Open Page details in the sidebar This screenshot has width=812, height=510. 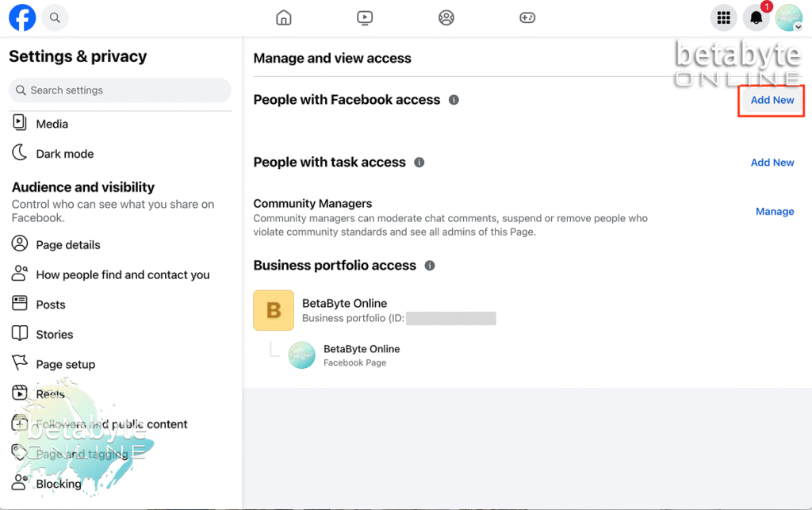point(67,245)
